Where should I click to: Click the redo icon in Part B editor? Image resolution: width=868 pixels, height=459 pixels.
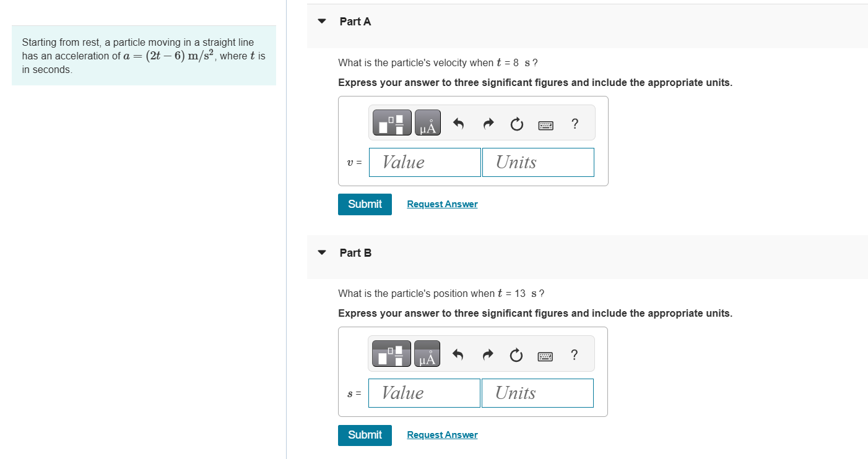click(x=487, y=354)
